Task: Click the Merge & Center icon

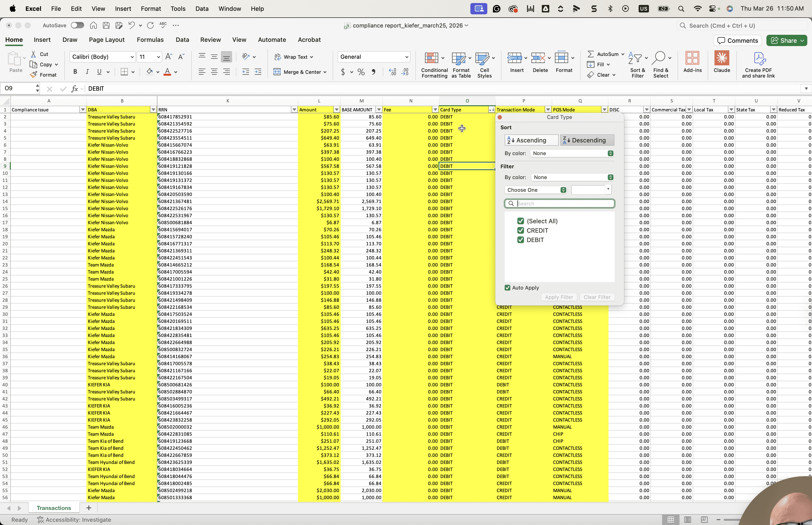Action: (x=277, y=72)
